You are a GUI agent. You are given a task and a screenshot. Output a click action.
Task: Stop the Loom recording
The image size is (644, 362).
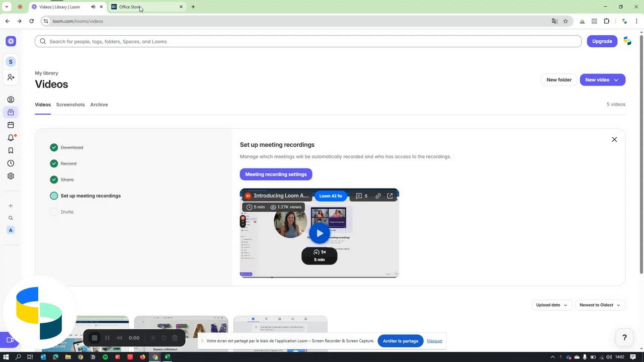pyautogui.click(x=94, y=338)
